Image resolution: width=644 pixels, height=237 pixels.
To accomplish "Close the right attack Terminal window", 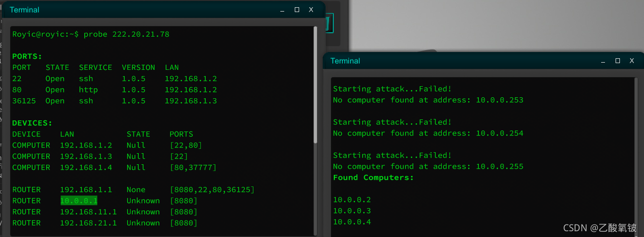I will 632,61.
